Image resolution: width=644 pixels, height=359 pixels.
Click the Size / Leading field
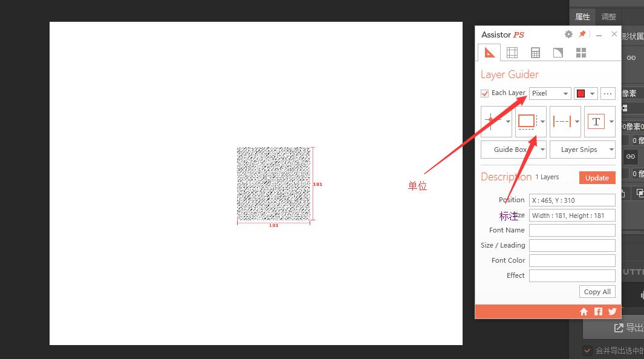point(572,246)
